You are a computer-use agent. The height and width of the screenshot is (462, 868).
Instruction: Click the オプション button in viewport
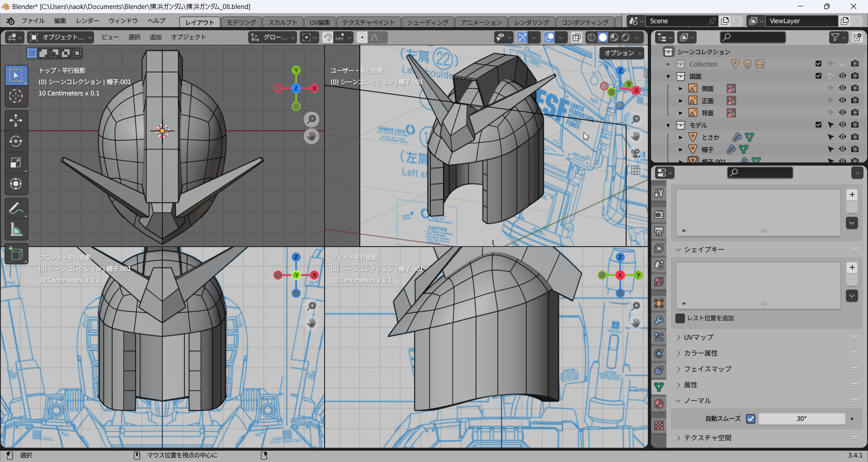point(622,53)
